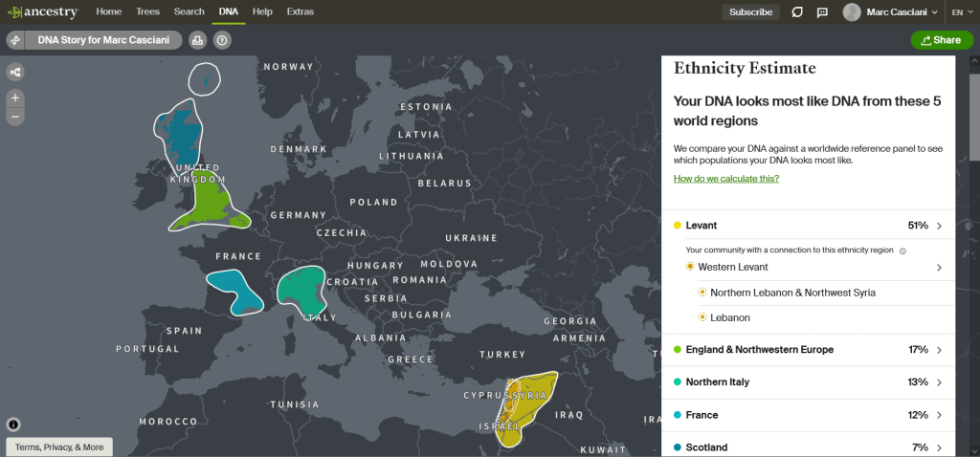Image resolution: width=980 pixels, height=457 pixels.
Task: Zoom in the map with plus button
Action: pyautogui.click(x=15, y=98)
